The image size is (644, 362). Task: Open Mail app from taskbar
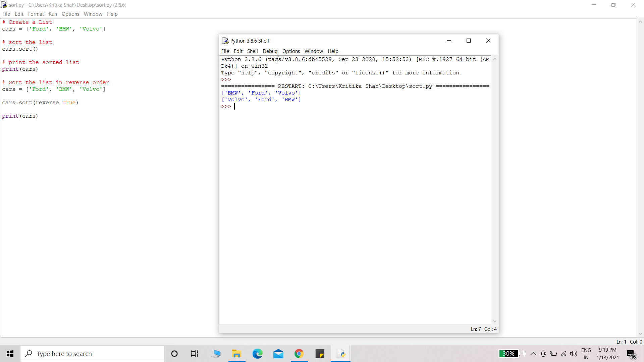click(x=278, y=354)
